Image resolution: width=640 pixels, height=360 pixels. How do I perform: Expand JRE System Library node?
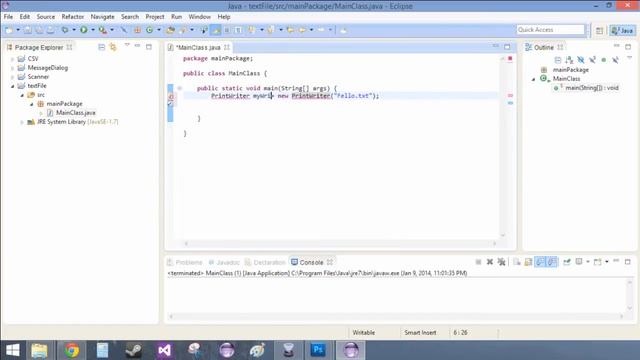click(22, 122)
